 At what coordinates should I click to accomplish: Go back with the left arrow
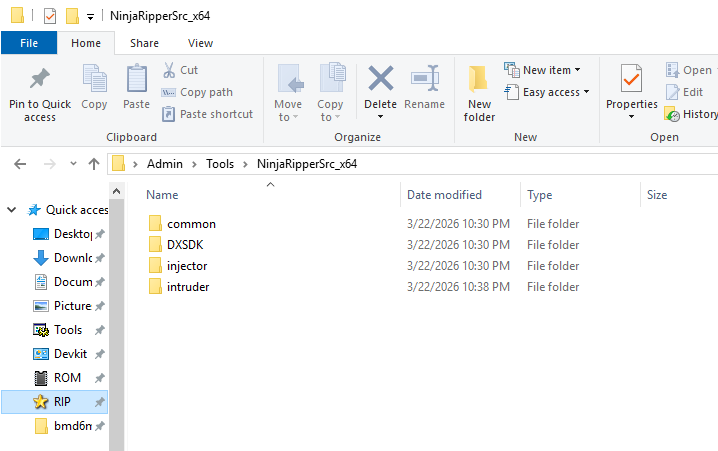pyautogui.click(x=20, y=164)
